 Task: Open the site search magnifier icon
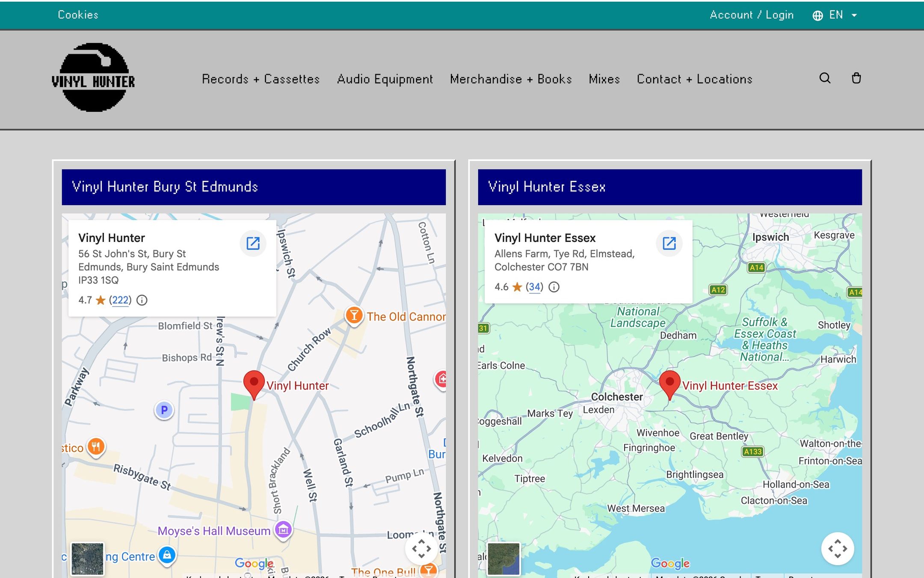click(x=825, y=78)
